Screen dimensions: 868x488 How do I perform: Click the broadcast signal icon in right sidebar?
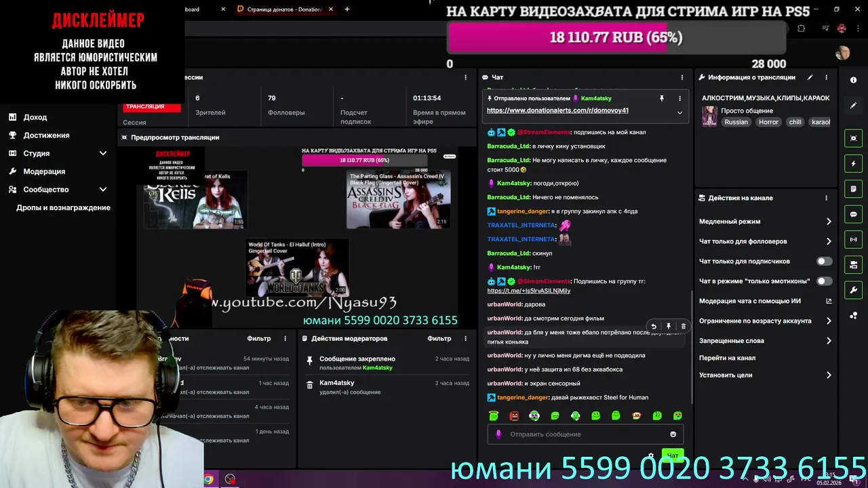[x=853, y=239]
